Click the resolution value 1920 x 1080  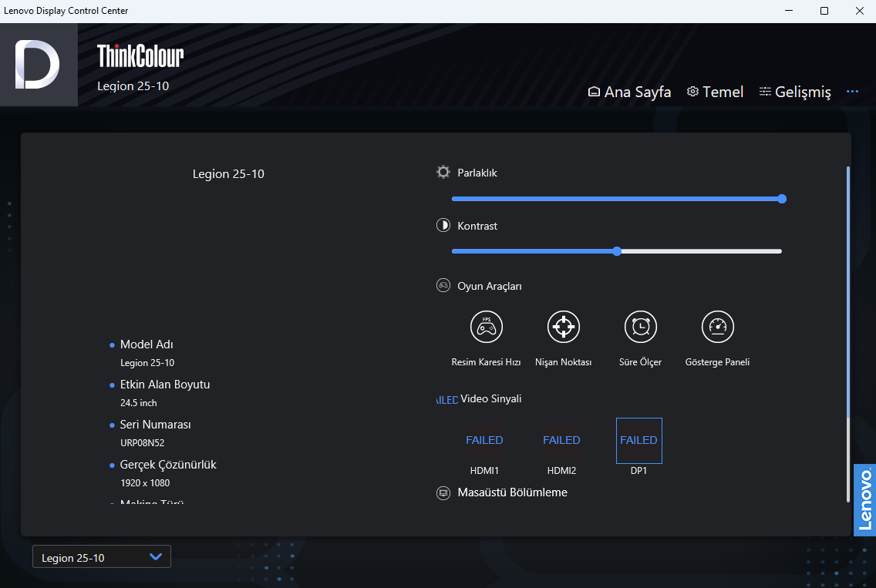145,483
